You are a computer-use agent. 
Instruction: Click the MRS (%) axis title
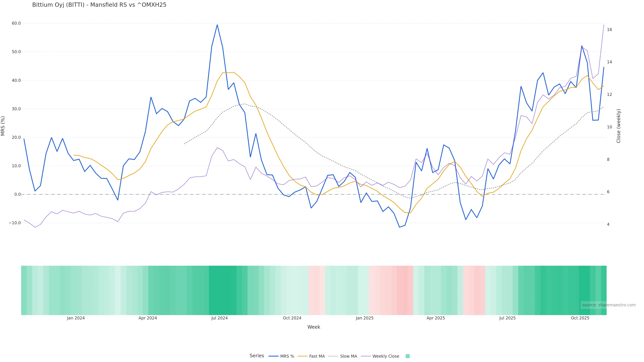point(3,126)
